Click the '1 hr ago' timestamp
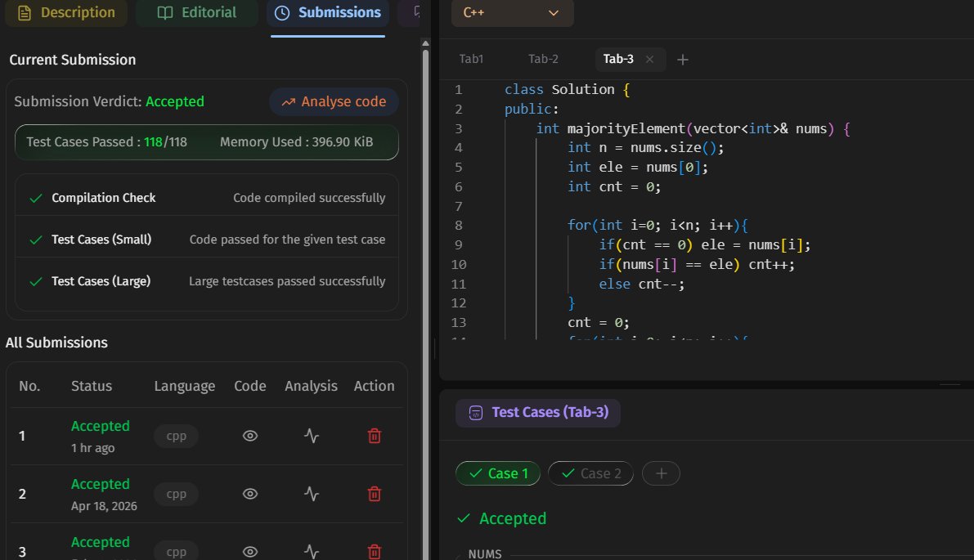The height and width of the screenshot is (560, 974). 92,448
